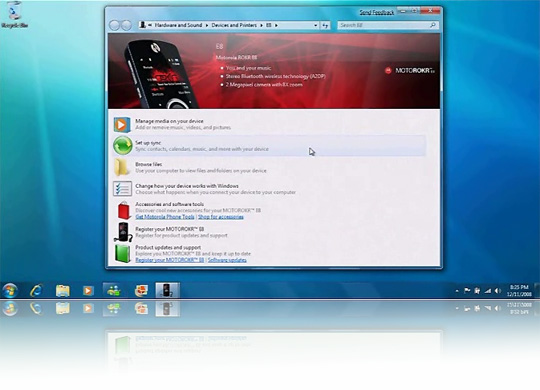The image size is (540, 390).
Task: Show hidden system tray icons
Action: click(x=457, y=291)
